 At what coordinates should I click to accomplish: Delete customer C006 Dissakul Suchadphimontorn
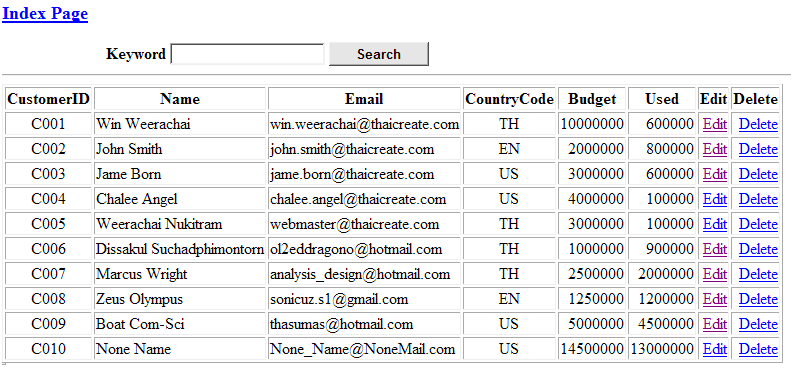tap(758, 249)
